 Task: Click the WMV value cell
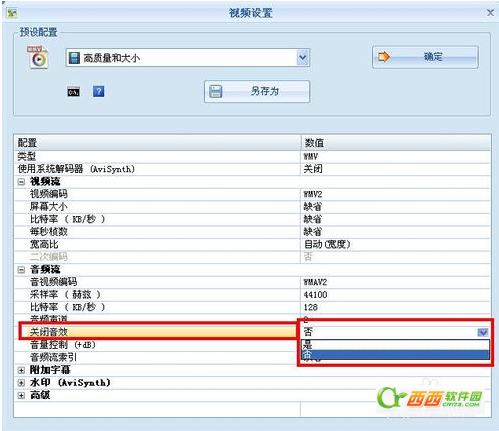[x=396, y=156]
